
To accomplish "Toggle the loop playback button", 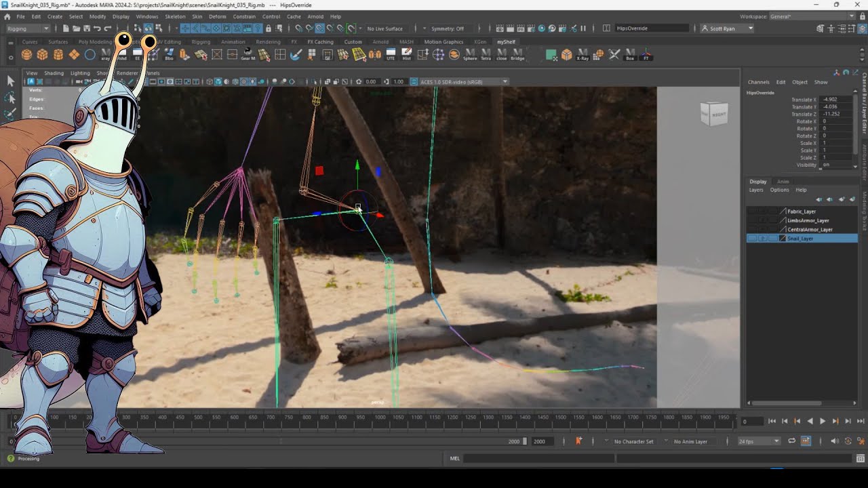I will [x=791, y=441].
